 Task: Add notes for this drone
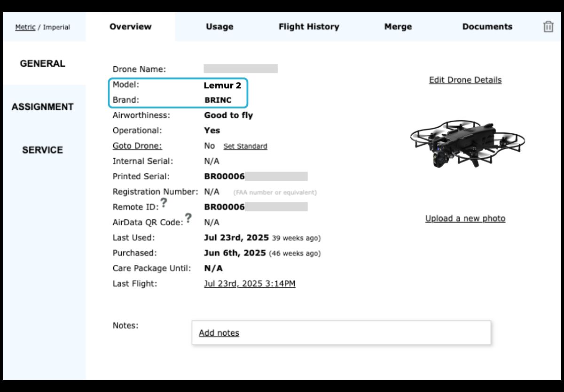point(219,333)
